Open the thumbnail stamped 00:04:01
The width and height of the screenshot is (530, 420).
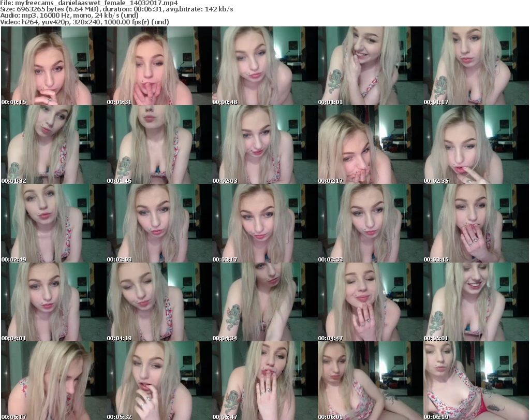tap(54, 302)
